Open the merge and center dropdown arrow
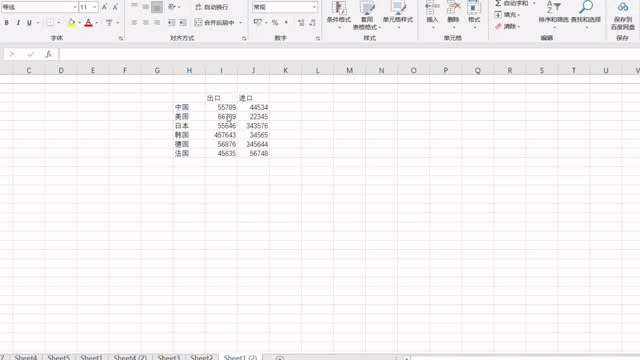This screenshot has width=640, height=360. coord(241,23)
